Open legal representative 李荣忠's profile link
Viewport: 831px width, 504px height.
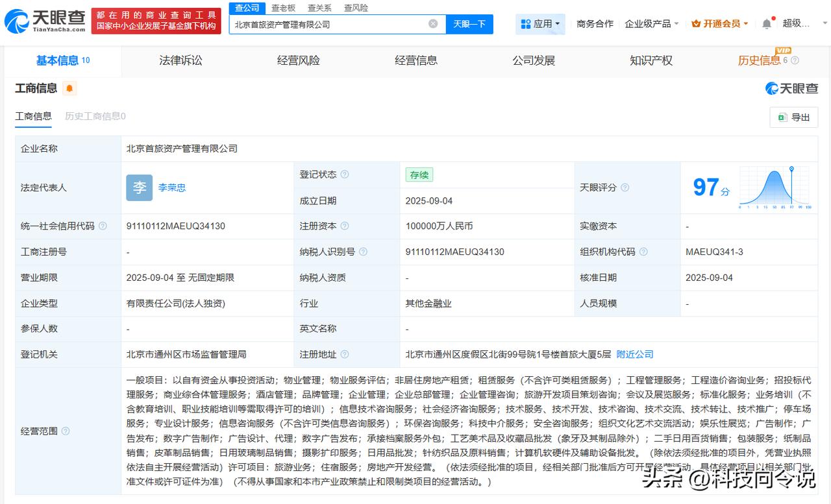pos(172,187)
